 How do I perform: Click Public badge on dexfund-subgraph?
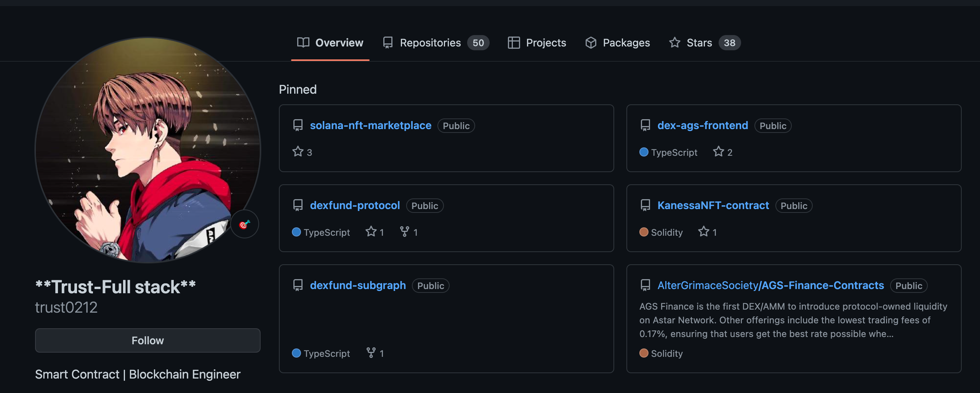pos(431,286)
